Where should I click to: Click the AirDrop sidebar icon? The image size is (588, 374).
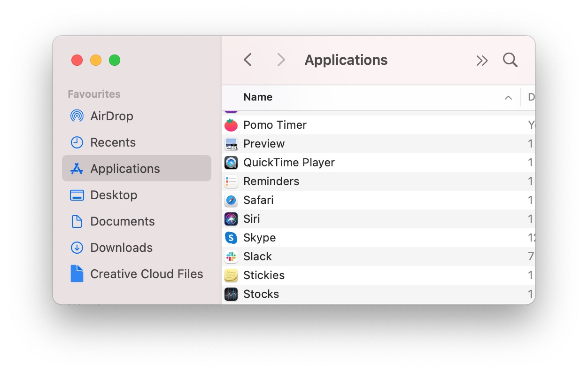pos(77,116)
